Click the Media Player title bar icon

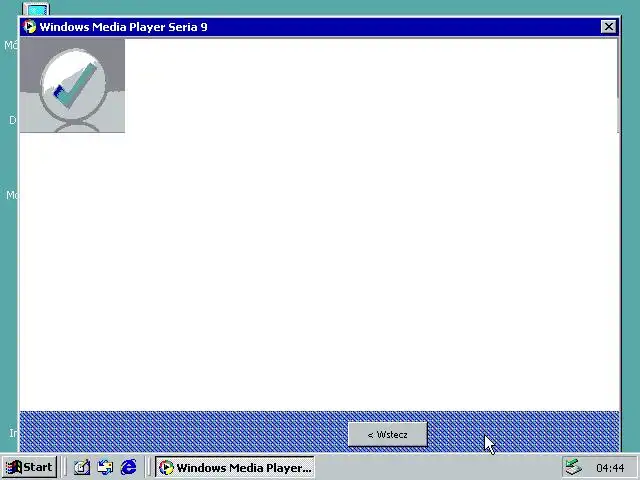pos(29,27)
